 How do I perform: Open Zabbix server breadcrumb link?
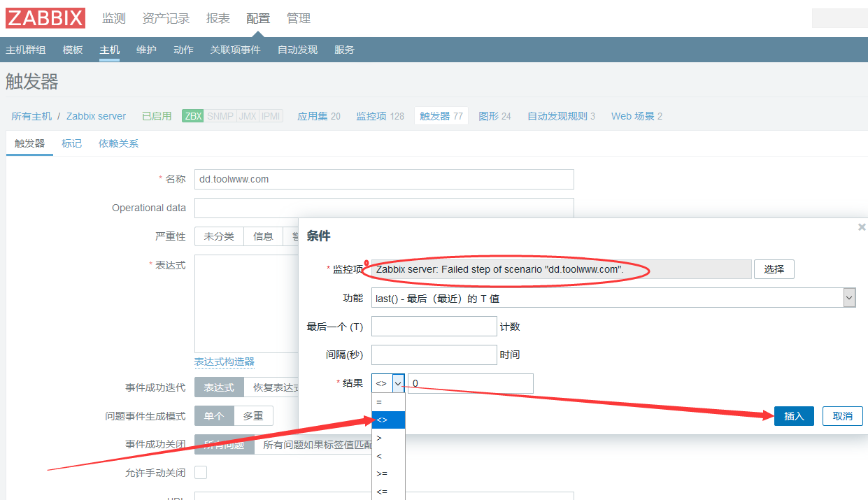point(97,116)
